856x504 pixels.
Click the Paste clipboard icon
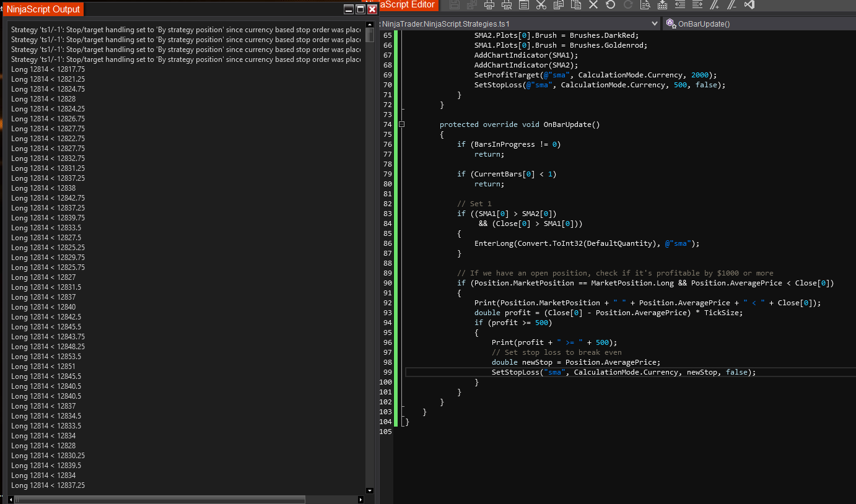coord(576,5)
